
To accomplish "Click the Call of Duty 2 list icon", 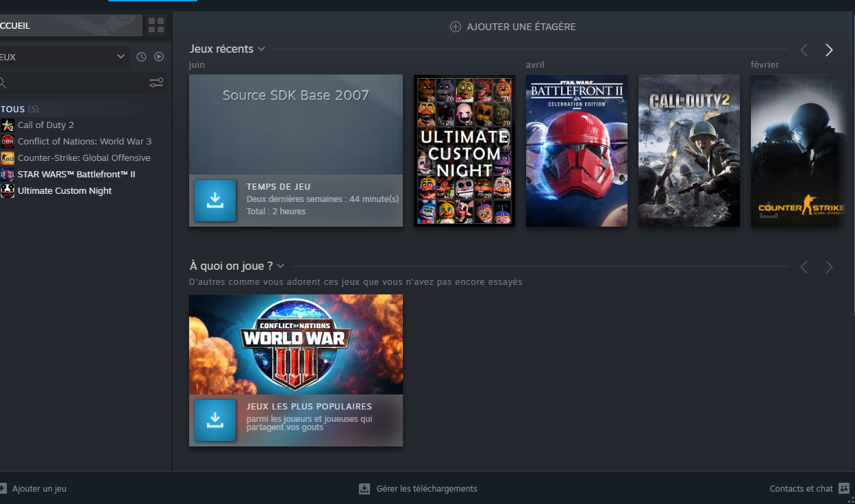I will [x=8, y=125].
